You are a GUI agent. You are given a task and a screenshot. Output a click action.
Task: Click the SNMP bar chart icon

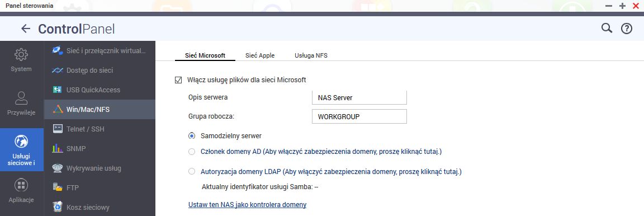coord(58,148)
